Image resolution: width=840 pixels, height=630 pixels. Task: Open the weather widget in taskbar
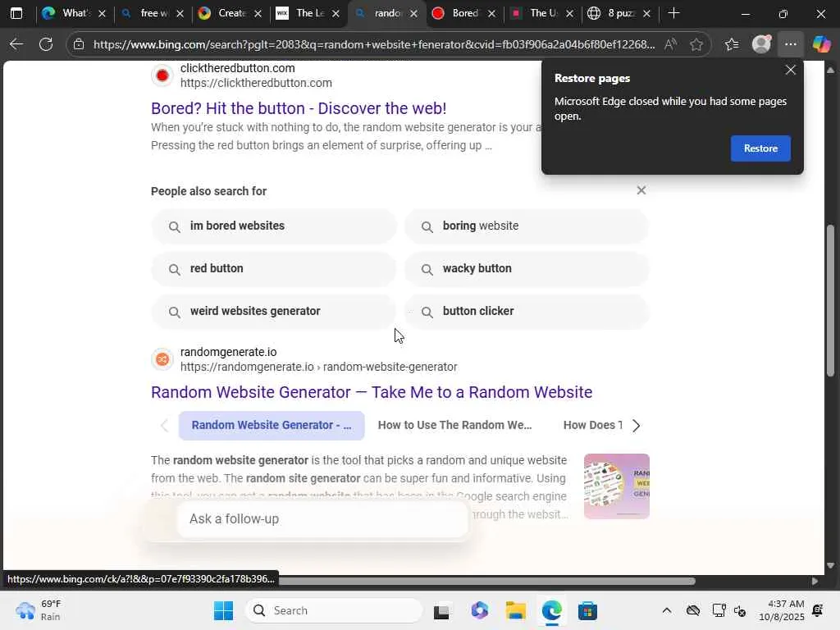tap(39, 610)
